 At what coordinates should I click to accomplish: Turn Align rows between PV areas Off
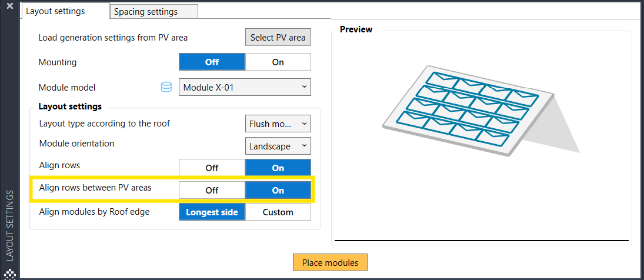(x=212, y=190)
